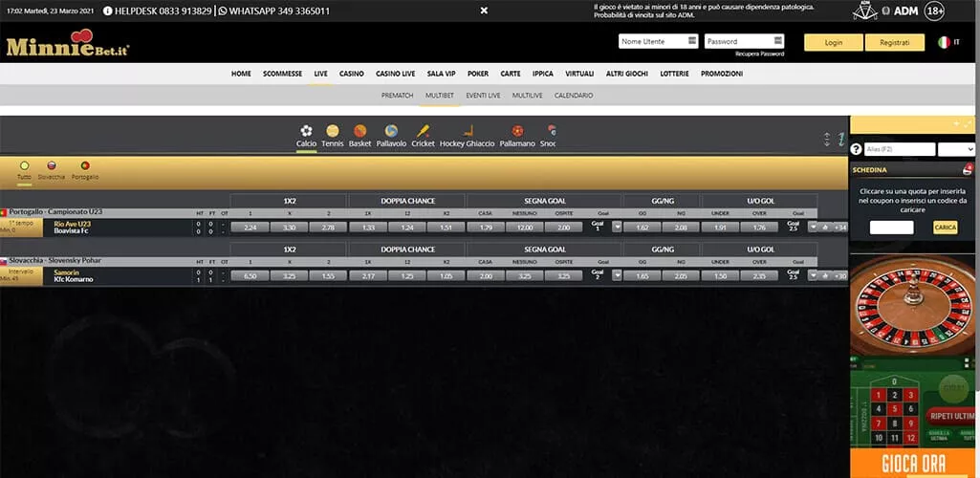980x478 pixels.
Task: Select the Cricket sport icon
Action: pos(424,131)
